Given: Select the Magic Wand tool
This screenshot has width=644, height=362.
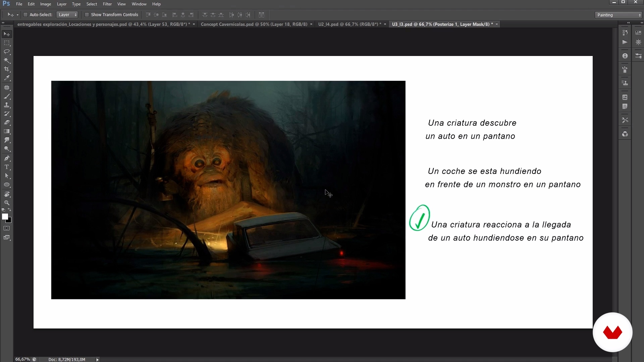Looking at the screenshot, I should coord(7,60).
